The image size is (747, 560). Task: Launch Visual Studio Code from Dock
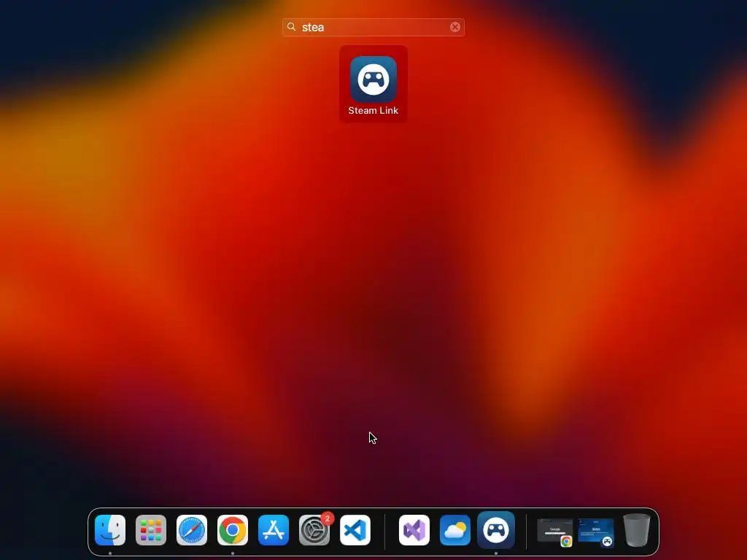point(355,530)
